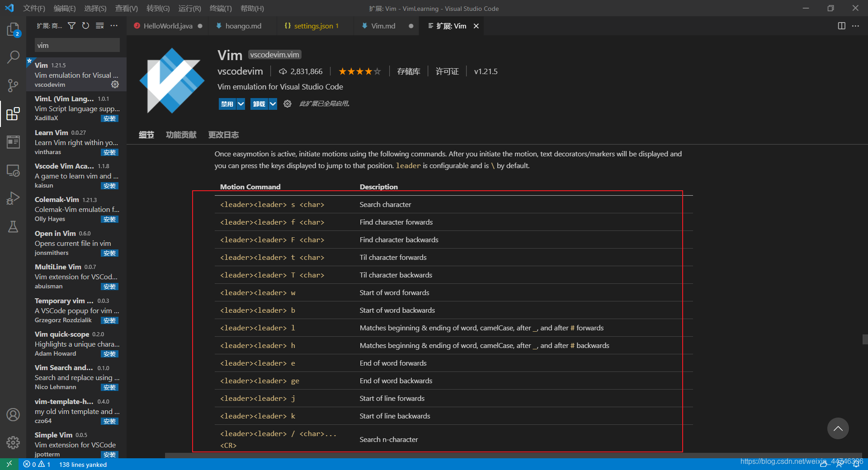The image size is (868, 470).
Task: Open the Testing flask icon
Action: 13,226
